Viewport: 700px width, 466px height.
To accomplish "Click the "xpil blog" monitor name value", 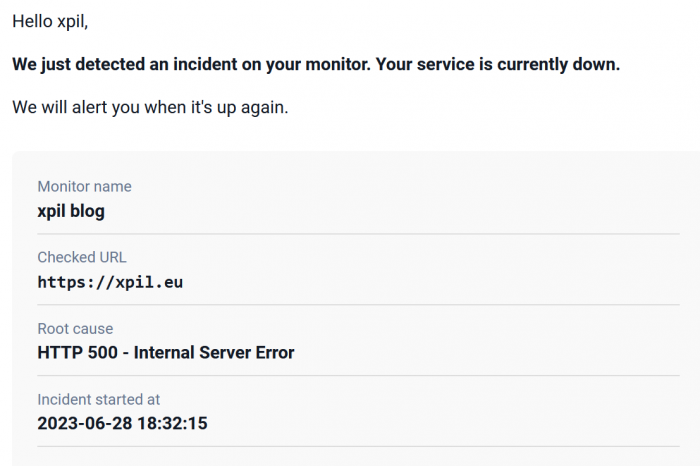I will (71, 211).
